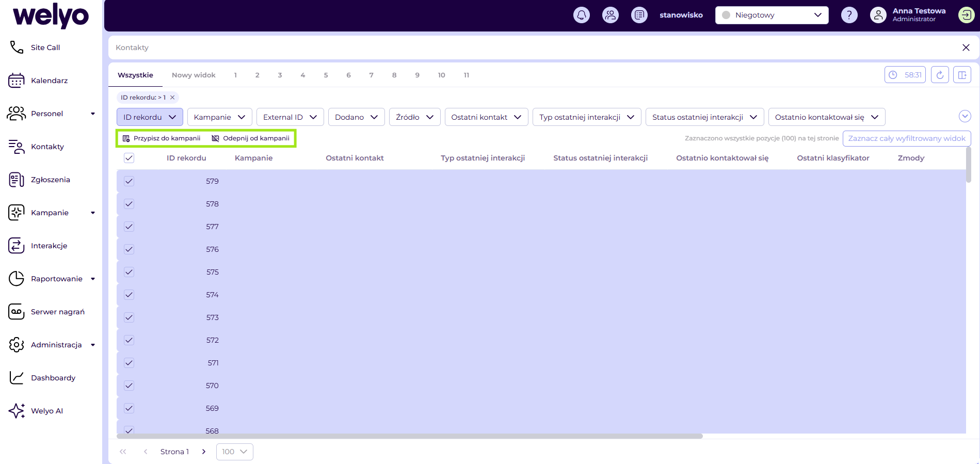Click the help question mark icon

tap(849, 15)
